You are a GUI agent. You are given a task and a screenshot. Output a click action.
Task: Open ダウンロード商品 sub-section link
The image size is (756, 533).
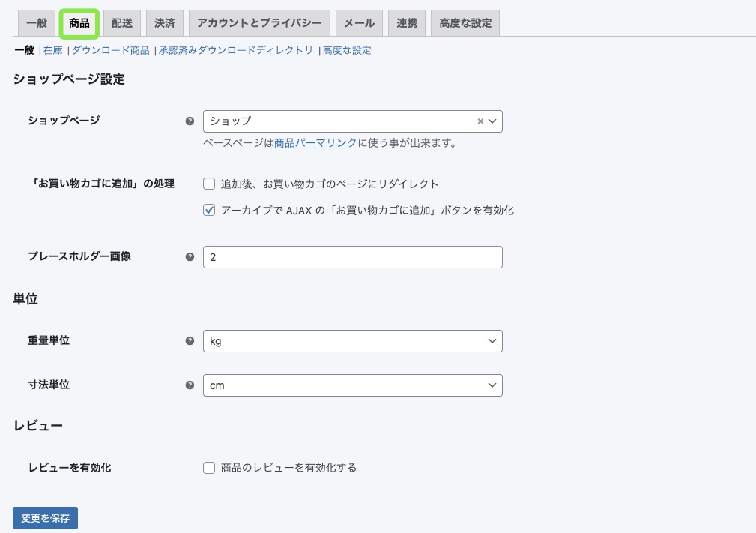tap(110, 50)
